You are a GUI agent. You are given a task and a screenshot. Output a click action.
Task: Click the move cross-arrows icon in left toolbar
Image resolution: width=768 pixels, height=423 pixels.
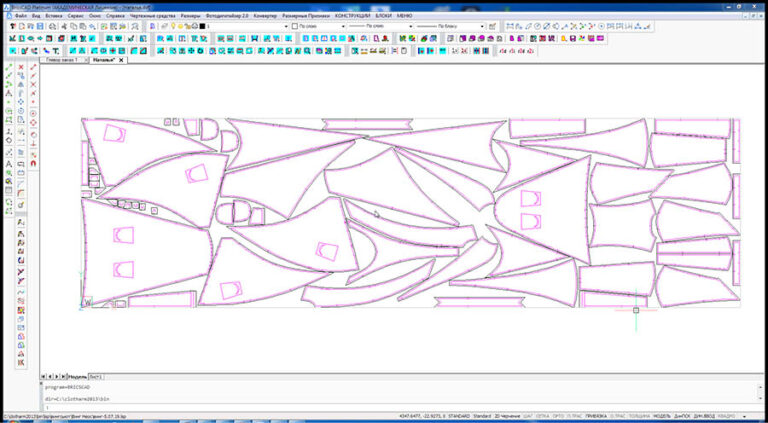(21, 102)
